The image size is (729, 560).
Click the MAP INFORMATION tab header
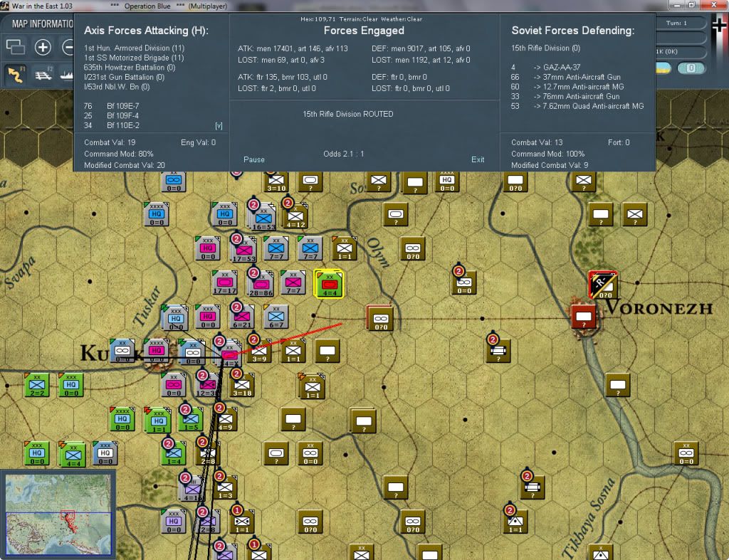[x=42, y=23]
